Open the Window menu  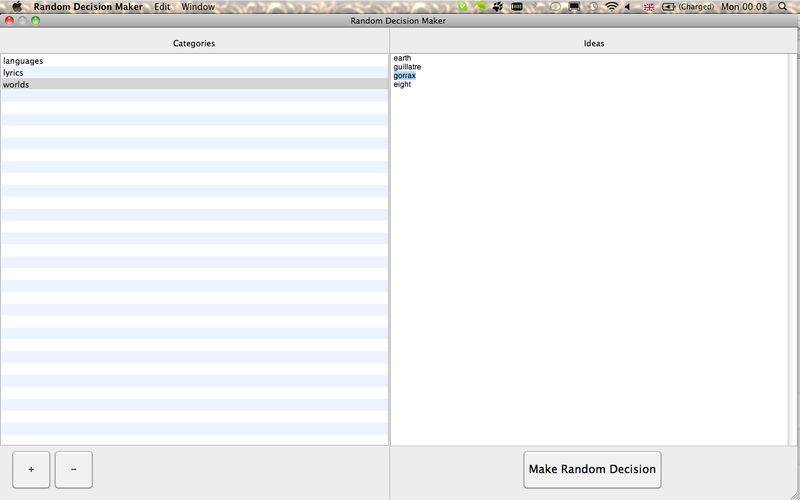[x=198, y=7]
